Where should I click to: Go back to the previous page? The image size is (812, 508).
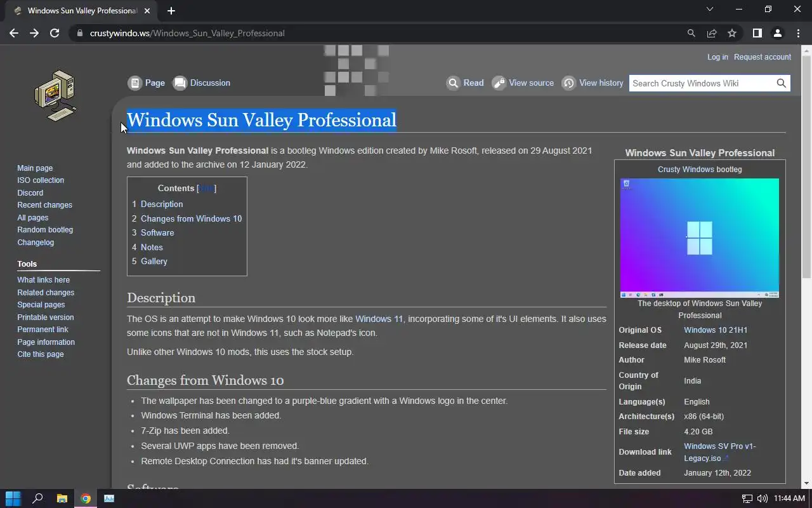click(x=14, y=33)
